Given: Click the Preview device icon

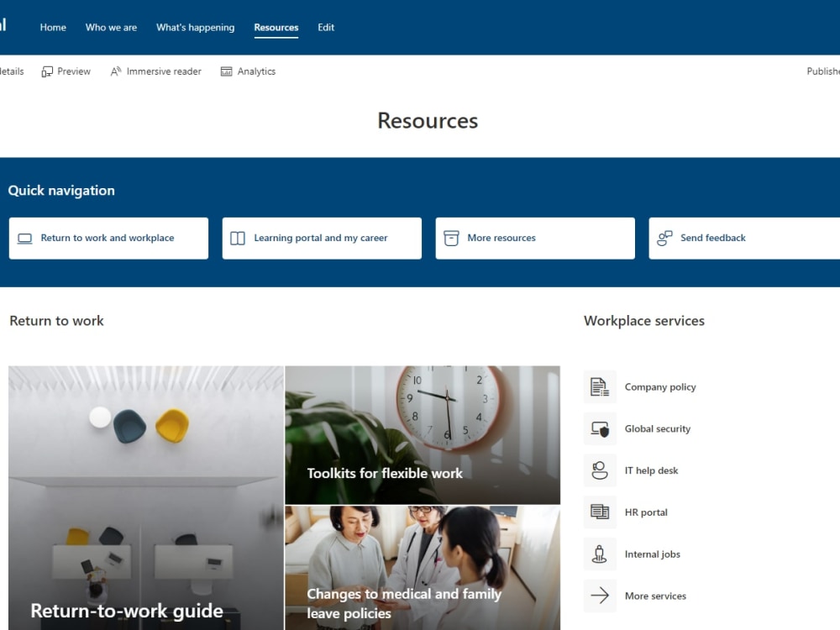Looking at the screenshot, I should coord(47,71).
